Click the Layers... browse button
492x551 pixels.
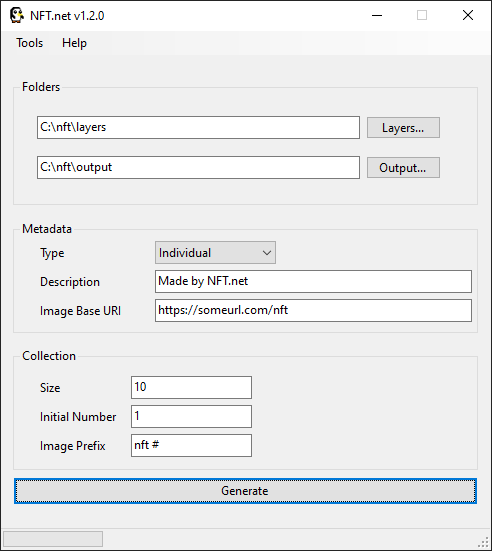tap(403, 128)
